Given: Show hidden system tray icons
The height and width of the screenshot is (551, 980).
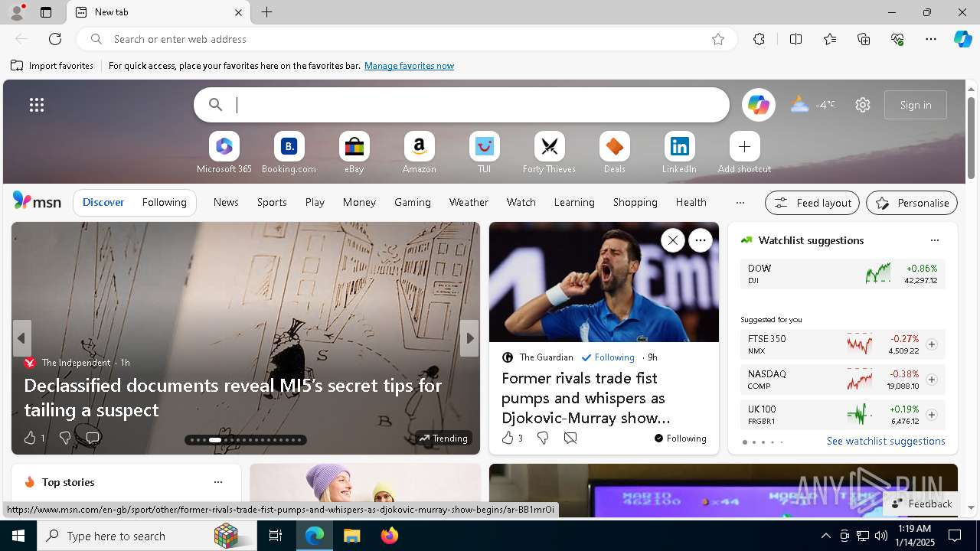Looking at the screenshot, I should pos(825,536).
